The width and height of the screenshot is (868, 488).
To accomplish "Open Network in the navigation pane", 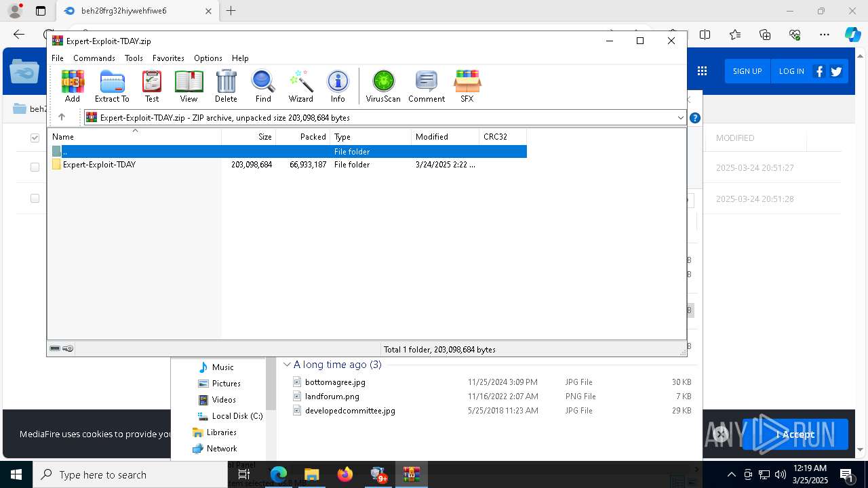I will pyautogui.click(x=222, y=449).
